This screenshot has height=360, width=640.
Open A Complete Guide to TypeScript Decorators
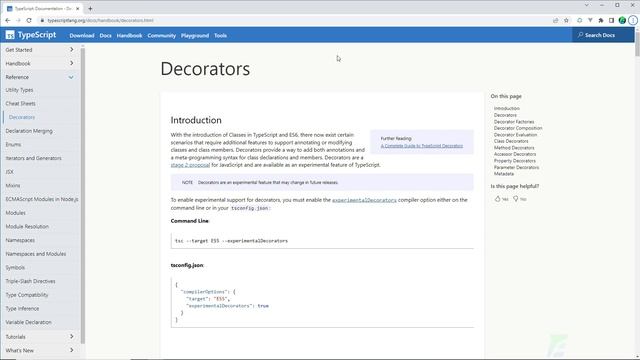pyautogui.click(x=422, y=146)
